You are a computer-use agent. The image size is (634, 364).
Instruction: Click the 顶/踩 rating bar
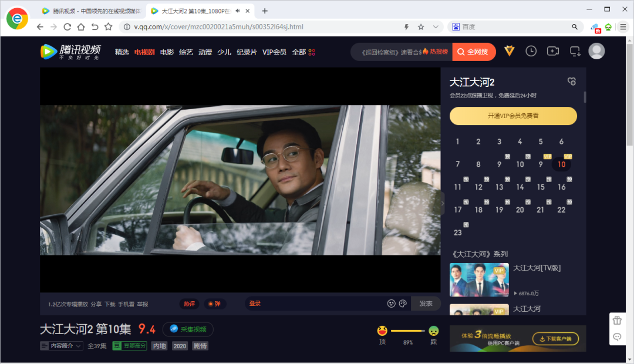[408, 331]
